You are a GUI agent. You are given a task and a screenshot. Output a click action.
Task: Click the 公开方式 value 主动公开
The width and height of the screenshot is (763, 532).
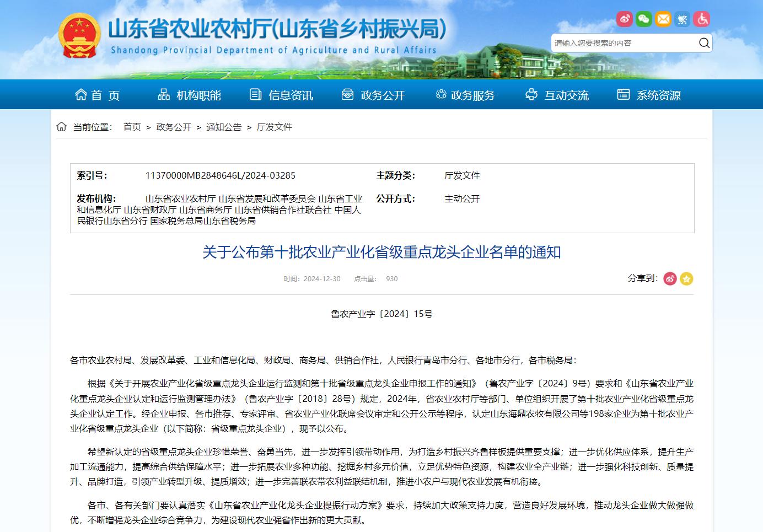(462, 198)
